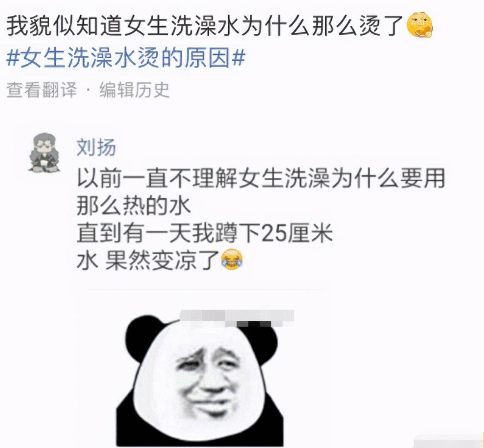Click 刘扬's cartoon avatar
This screenshot has width=484, height=448.
point(44,153)
